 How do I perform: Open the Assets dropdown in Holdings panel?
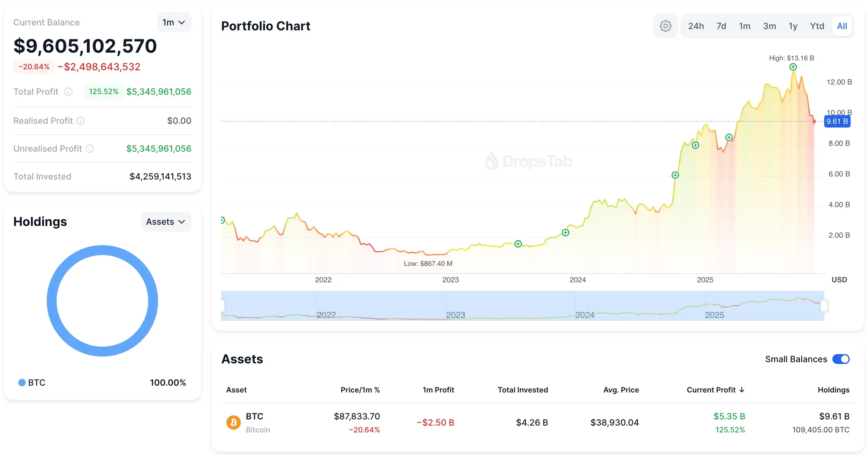(x=166, y=221)
